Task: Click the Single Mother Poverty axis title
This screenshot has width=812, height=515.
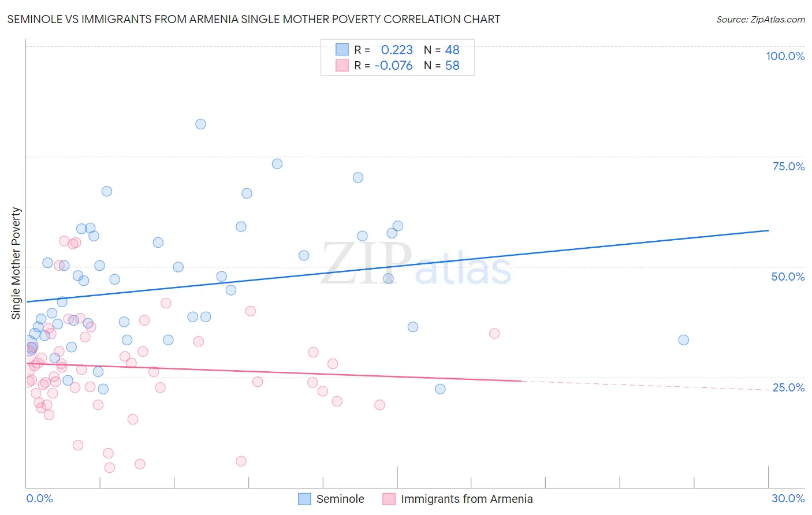Action: (16, 263)
